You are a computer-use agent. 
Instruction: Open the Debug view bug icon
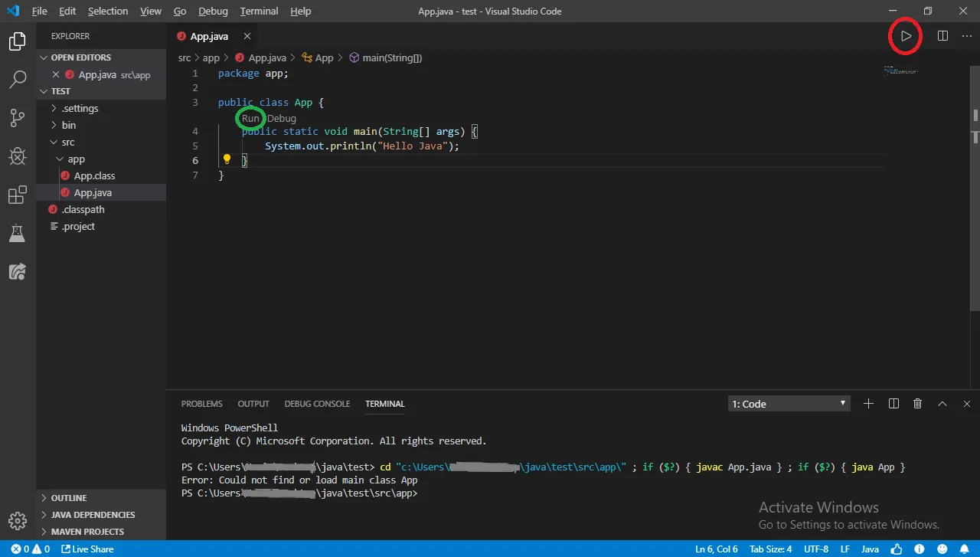[x=17, y=156]
